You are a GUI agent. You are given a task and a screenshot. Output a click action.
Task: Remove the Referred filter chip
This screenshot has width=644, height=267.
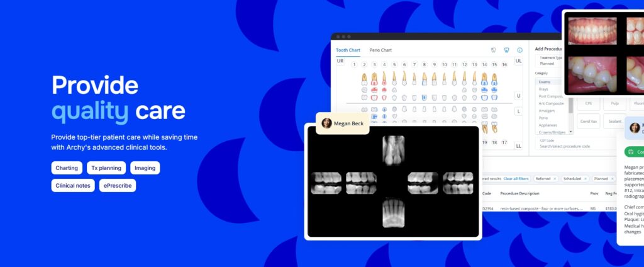coord(555,179)
